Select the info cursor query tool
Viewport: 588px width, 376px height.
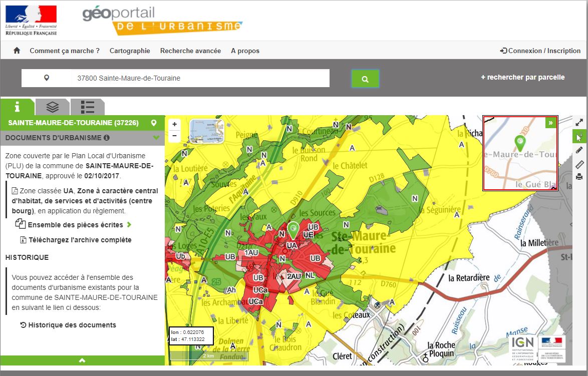pyautogui.click(x=579, y=136)
